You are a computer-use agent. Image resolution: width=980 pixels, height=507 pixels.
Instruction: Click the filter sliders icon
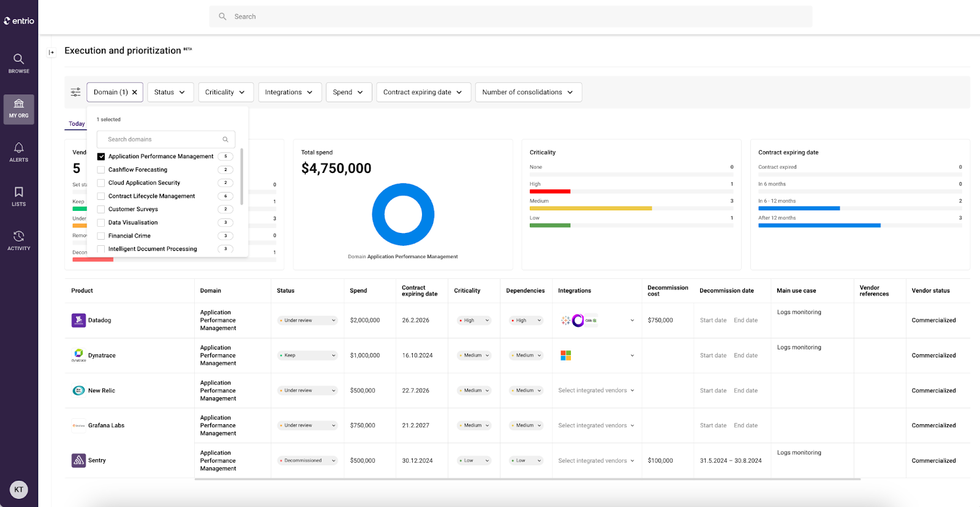tap(75, 92)
